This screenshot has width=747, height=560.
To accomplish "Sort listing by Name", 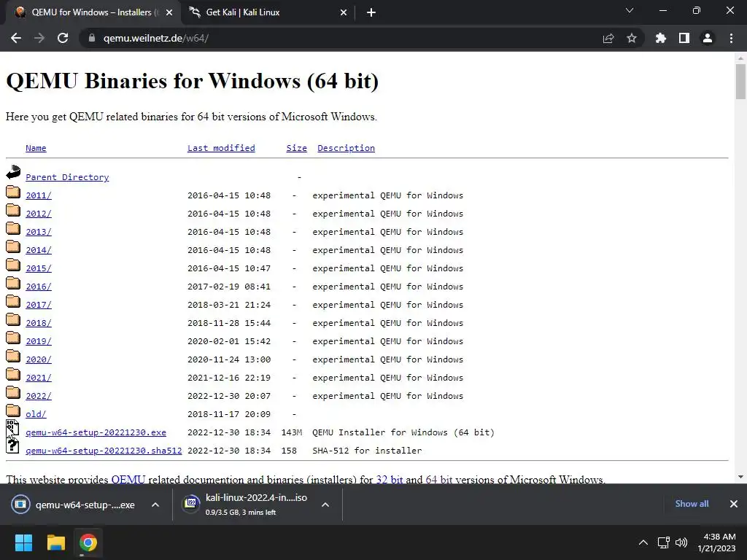I will point(36,148).
